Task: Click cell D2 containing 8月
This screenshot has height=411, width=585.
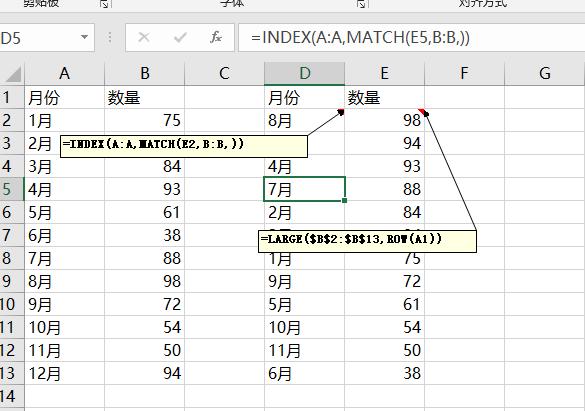Action: 304,120
